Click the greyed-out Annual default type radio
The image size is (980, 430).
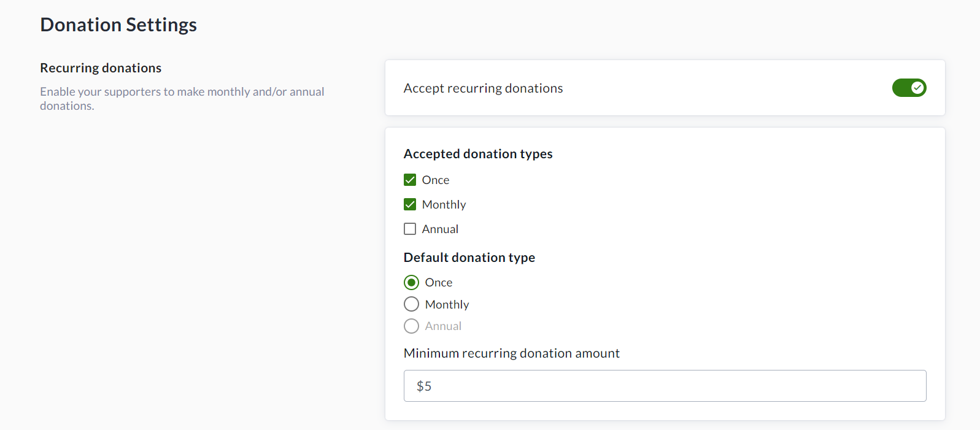(411, 326)
